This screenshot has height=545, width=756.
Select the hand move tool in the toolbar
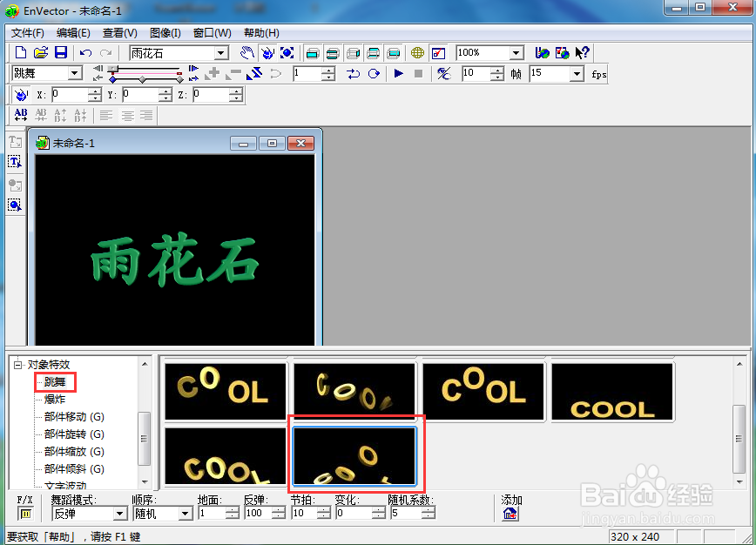pos(246,52)
